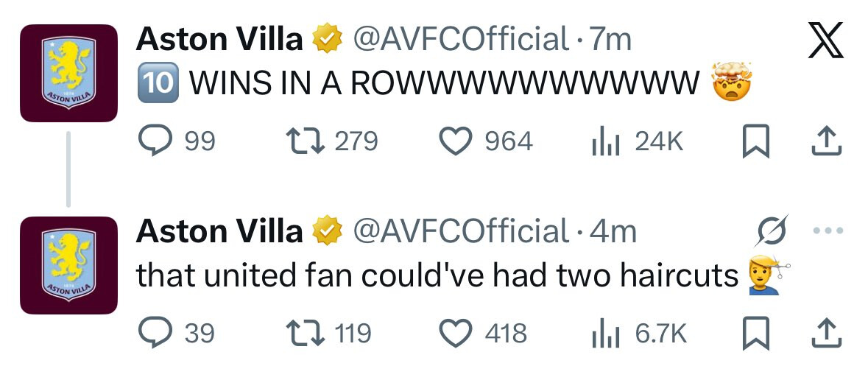This screenshot has height=380, width=868.
Task: Open Aston Villa avatar on second tweet
Action: 68,265
